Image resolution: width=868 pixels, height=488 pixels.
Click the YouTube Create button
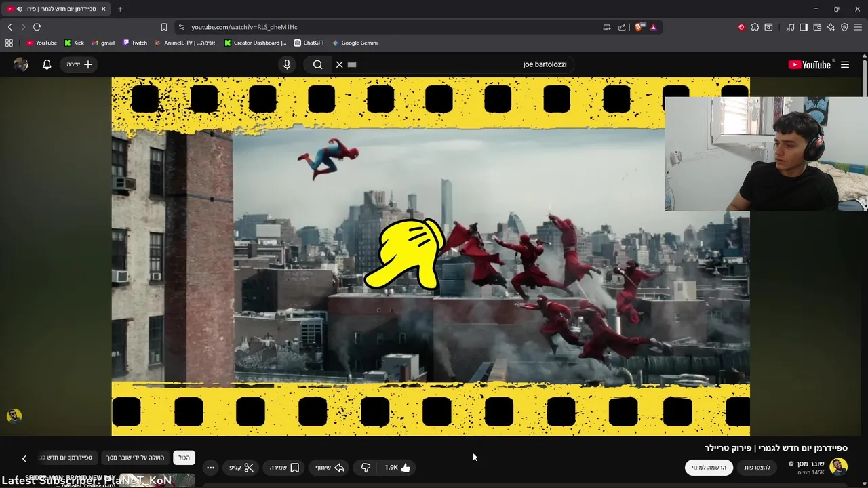pyautogui.click(x=79, y=64)
